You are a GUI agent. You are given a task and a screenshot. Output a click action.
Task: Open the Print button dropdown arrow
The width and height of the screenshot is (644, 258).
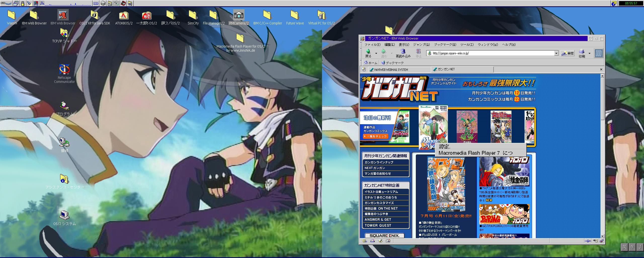point(589,53)
